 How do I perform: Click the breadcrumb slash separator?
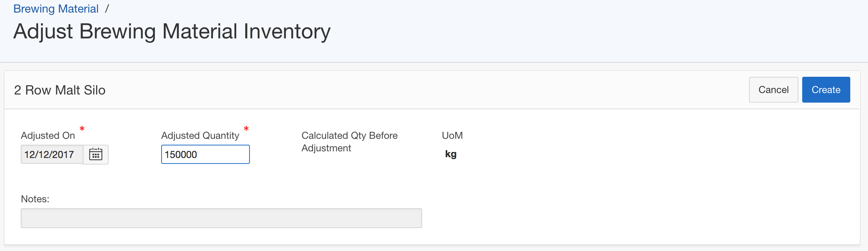click(x=107, y=8)
